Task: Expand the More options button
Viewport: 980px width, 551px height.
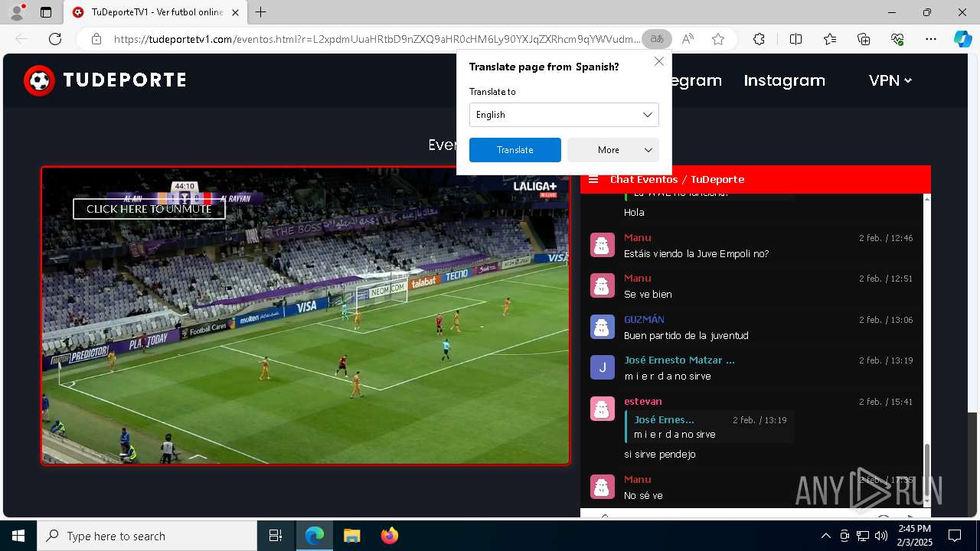Action: click(x=613, y=150)
